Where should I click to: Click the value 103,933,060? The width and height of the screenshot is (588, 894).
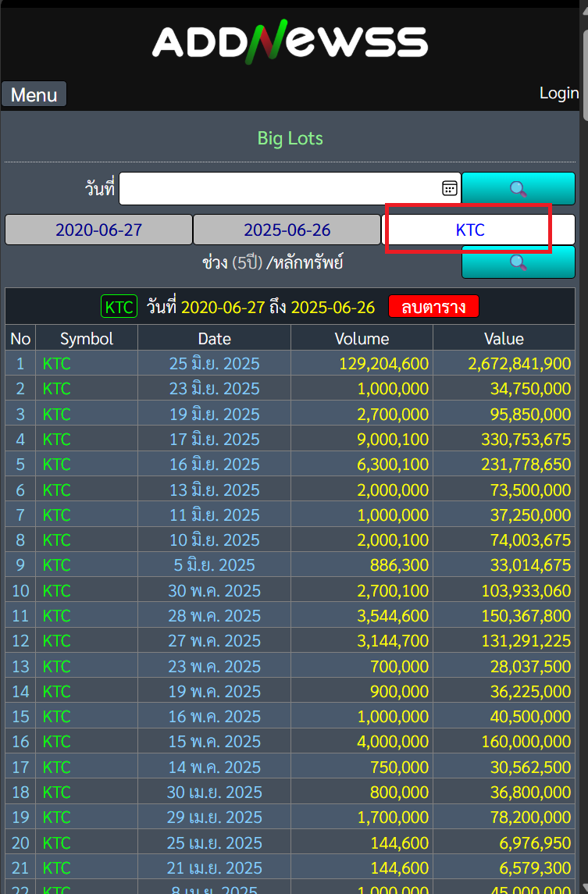click(x=526, y=591)
